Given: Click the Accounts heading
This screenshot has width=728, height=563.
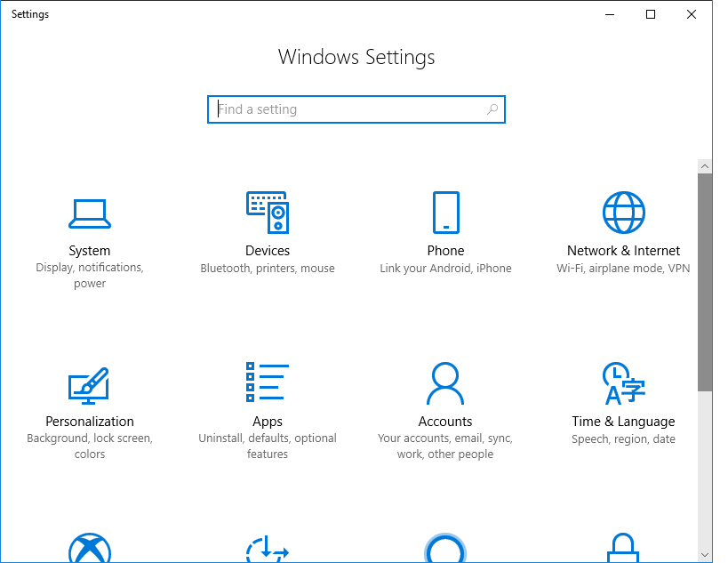Looking at the screenshot, I should click(445, 422).
